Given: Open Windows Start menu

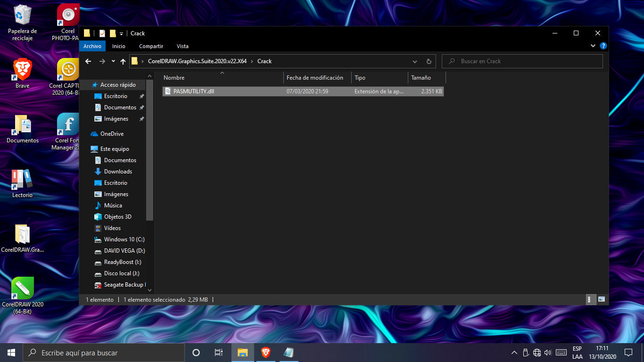Looking at the screenshot, I should click(11, 353).
